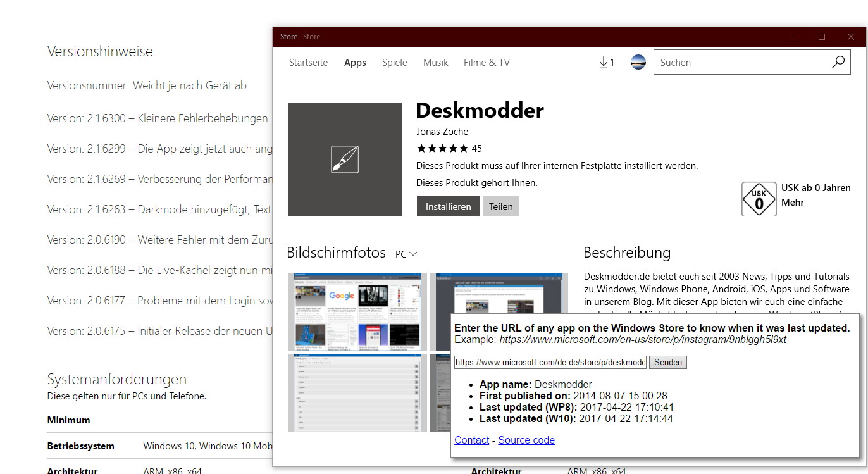This screenshot has width=868, height=474.
Task: Open the user account avatar
Action: (638, 62)
